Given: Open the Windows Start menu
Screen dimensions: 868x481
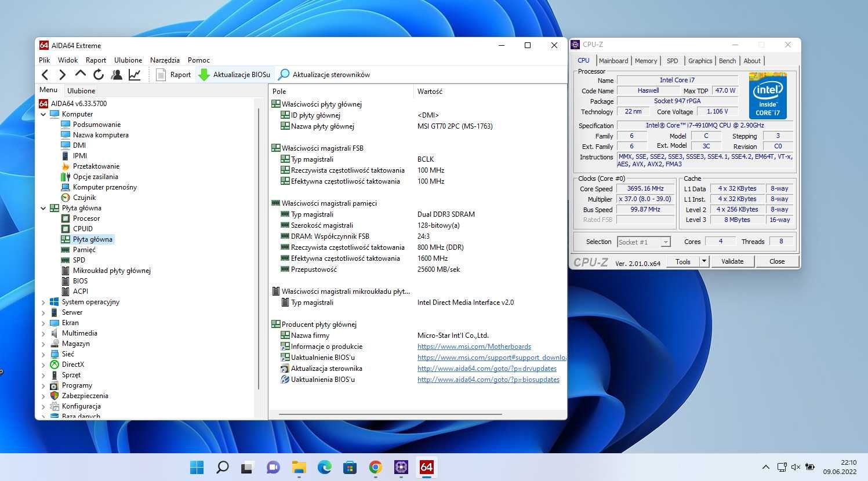Looking at the screenshot, I should [197, 467].
